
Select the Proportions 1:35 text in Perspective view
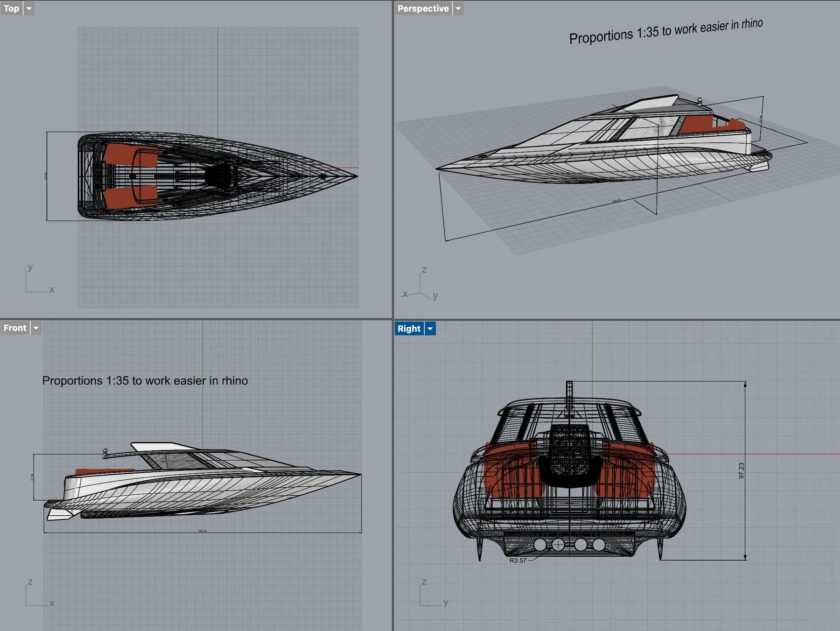coord(666,31)
